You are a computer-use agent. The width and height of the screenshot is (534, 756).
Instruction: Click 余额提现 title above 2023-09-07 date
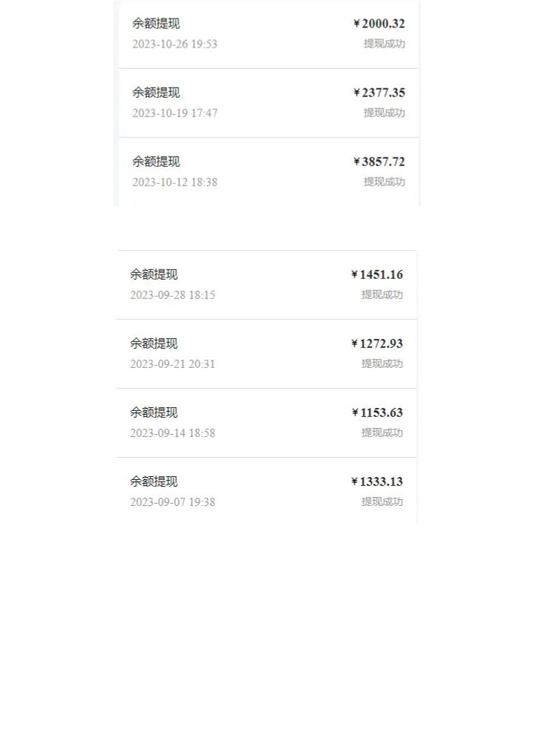[154, 481]
